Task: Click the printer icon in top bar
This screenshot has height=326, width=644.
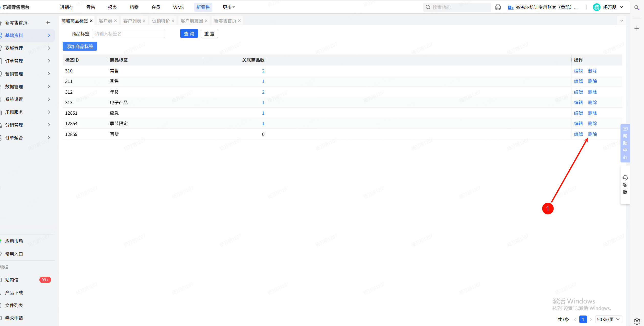Action: (x=498, y=7)
